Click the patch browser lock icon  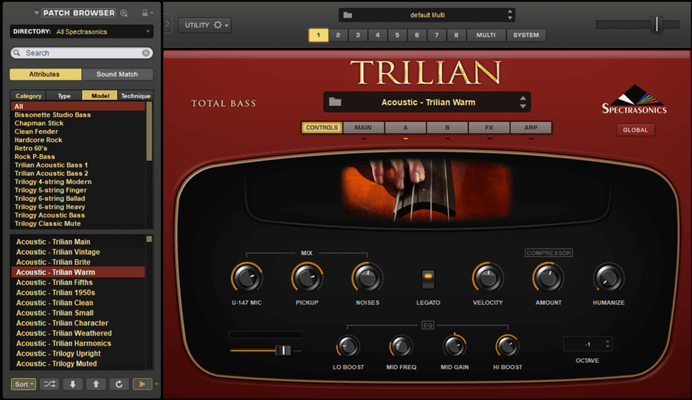(145, 13)
